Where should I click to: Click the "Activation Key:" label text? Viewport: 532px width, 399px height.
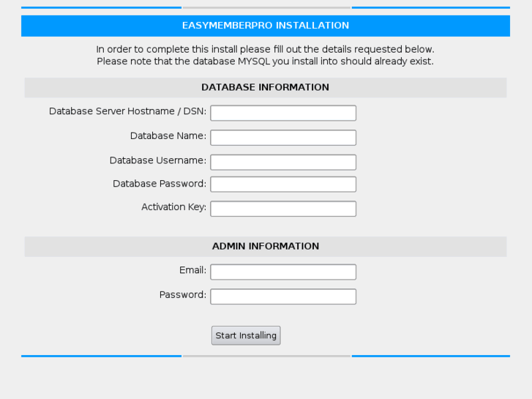pos(173,207)
